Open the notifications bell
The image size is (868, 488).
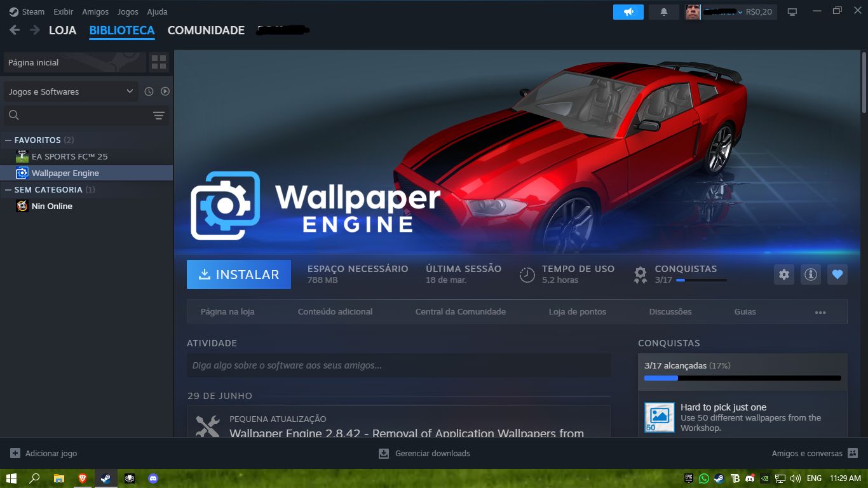pos(664,11)
